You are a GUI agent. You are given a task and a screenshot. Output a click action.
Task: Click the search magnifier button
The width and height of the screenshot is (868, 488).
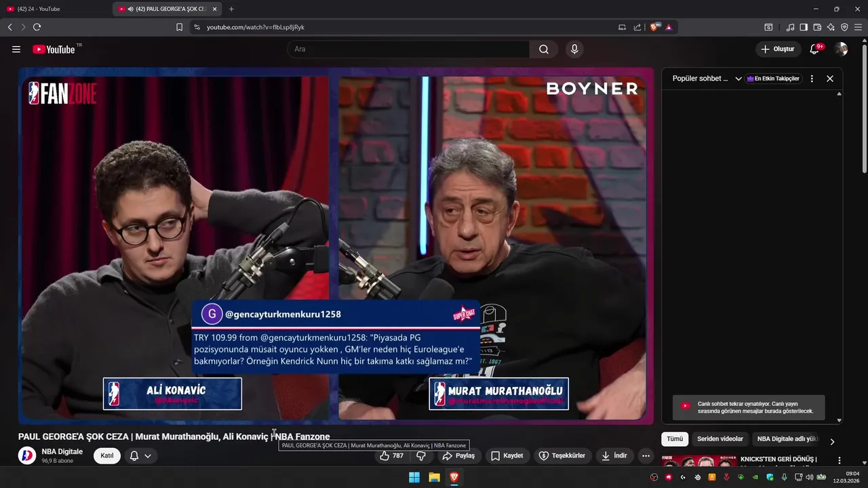544,49
